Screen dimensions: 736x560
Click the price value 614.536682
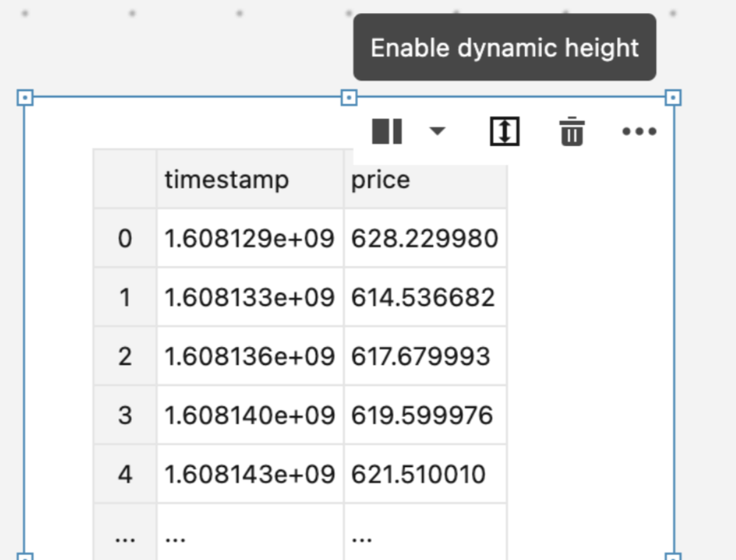click(425, 297)
